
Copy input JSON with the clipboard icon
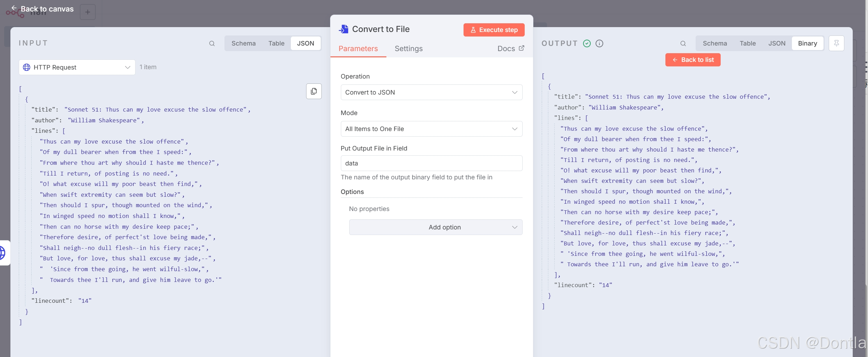314,91
